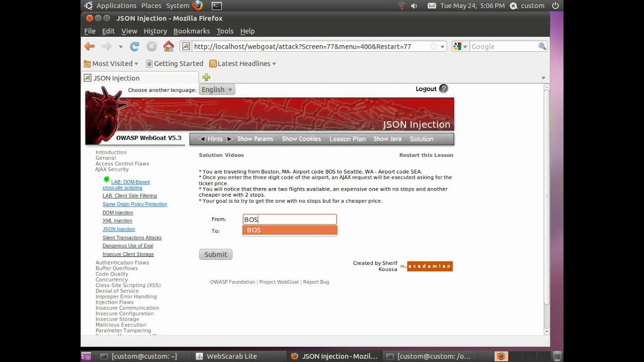Open the URL bar history dropdown
The width and height of the screenshot is (644, 362).
point(443,47)
